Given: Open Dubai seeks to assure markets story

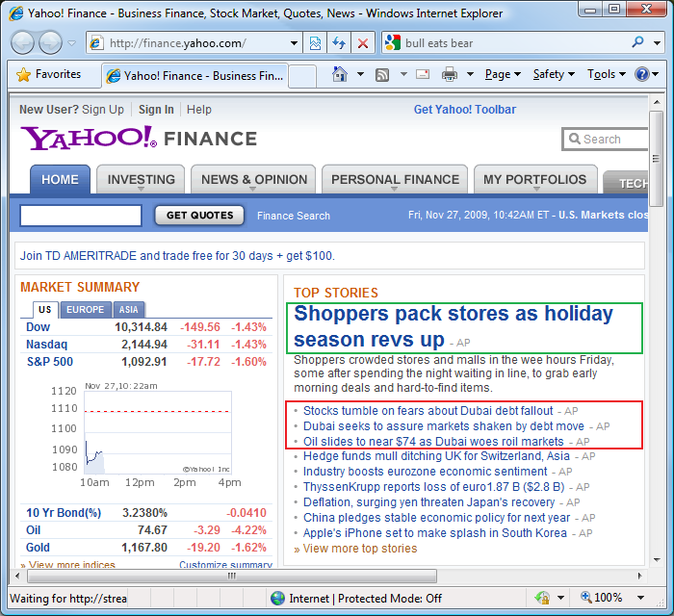Looking at the screenshot, I should (444, 426).
